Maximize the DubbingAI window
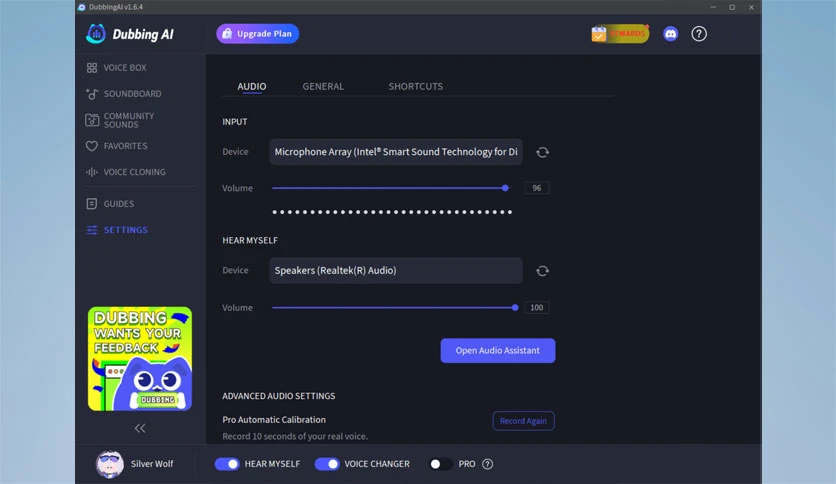Screen dimensions: 836x484 click(x=732, y=7)
